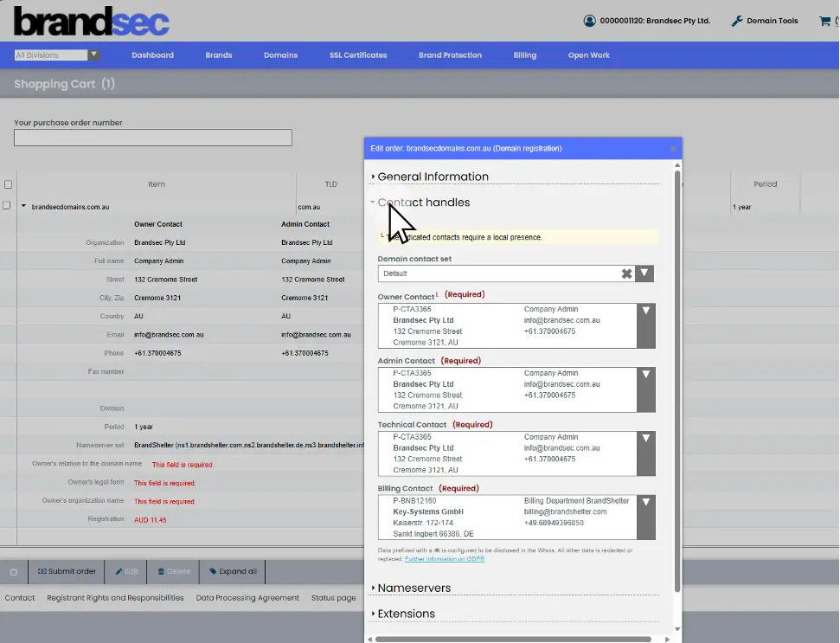Viewport: 840px width, 643px height.
Task: Collapse the Contact handles section
Action: pos(423,202)
